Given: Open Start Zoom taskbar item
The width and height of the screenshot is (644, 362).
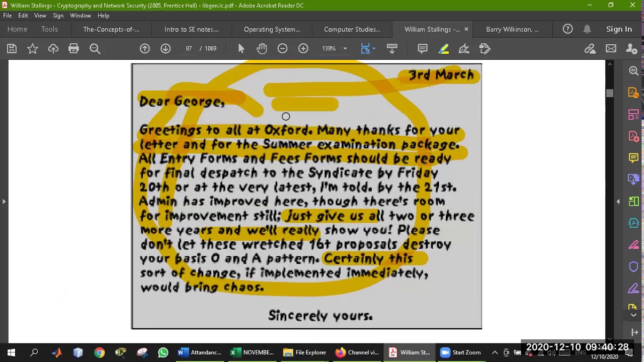Looking at the screenshot, I should click(461, 352).
